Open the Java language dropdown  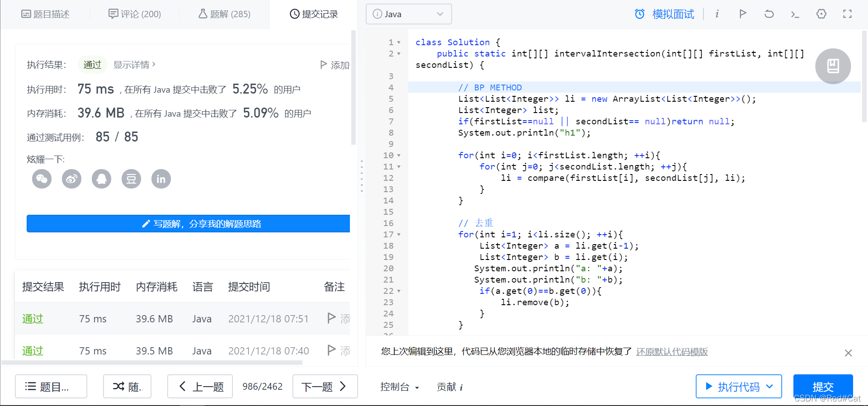409,14
